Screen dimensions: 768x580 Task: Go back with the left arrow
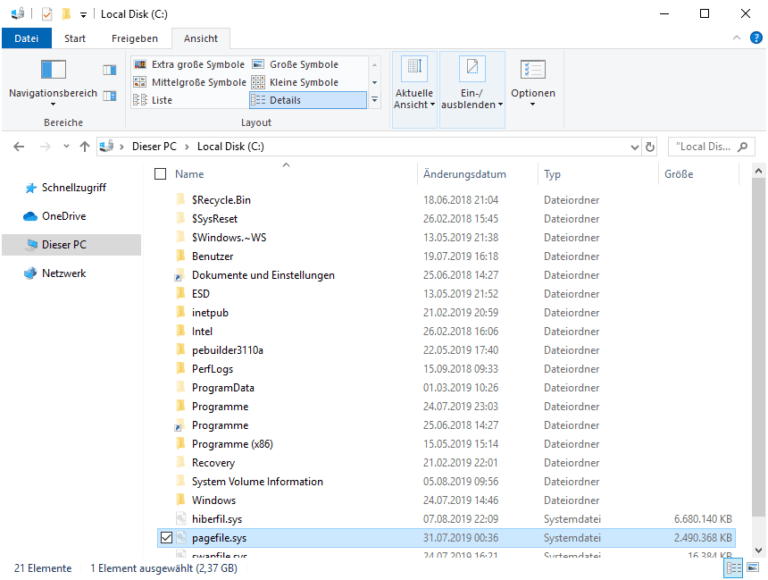click(x=19, y=146)
